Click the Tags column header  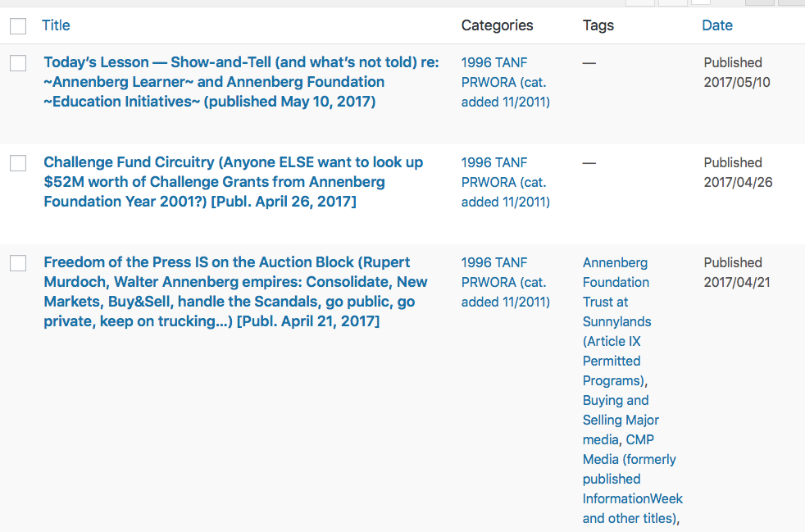point(598,25)
